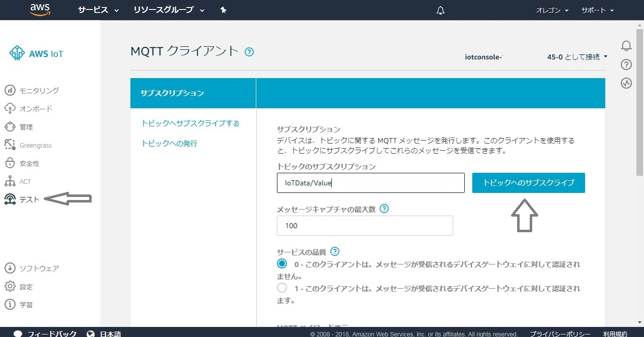
Task: Click the ACT hierarchy icon
Action: (10, 181)
